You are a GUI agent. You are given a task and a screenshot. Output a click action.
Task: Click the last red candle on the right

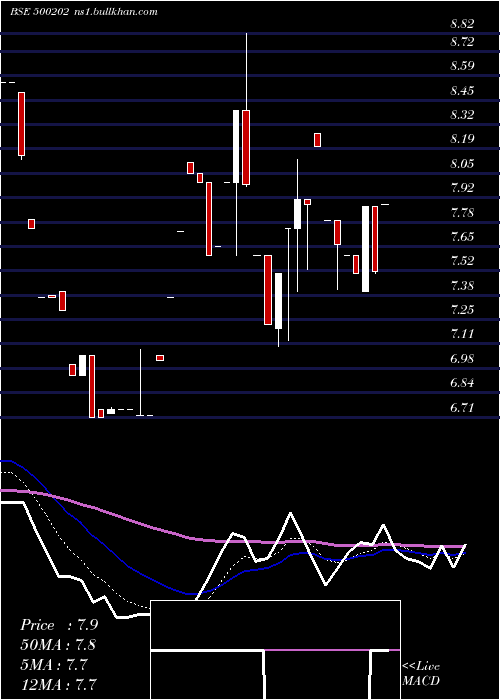(375, 239)
